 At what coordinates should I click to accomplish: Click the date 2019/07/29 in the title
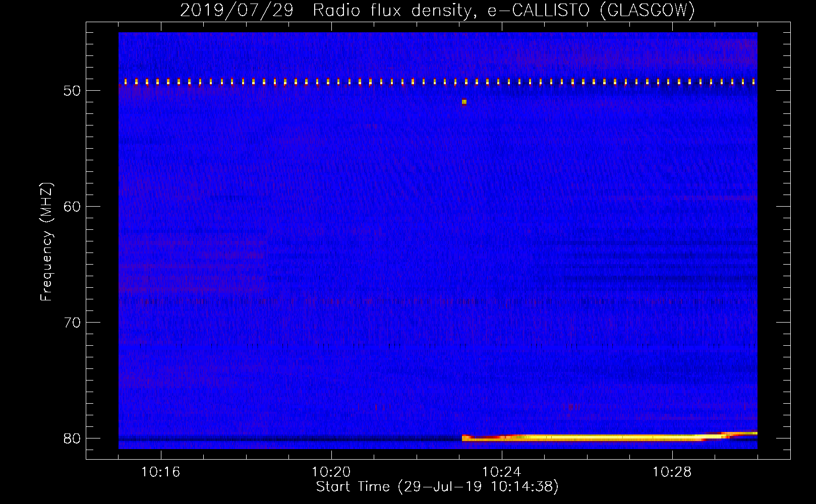point(237,10)
